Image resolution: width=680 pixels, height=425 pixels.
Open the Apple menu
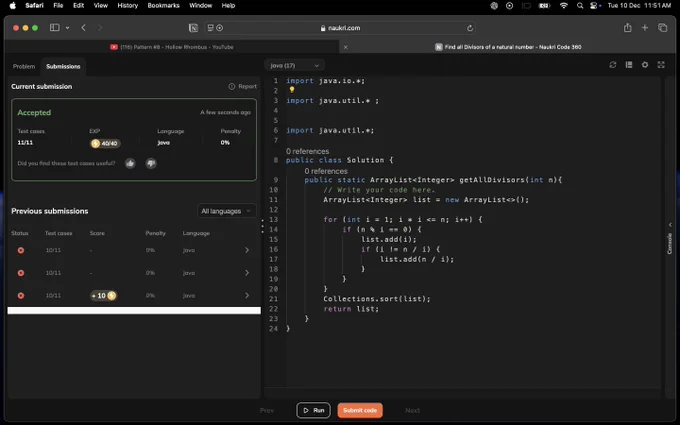pos(13,6)
